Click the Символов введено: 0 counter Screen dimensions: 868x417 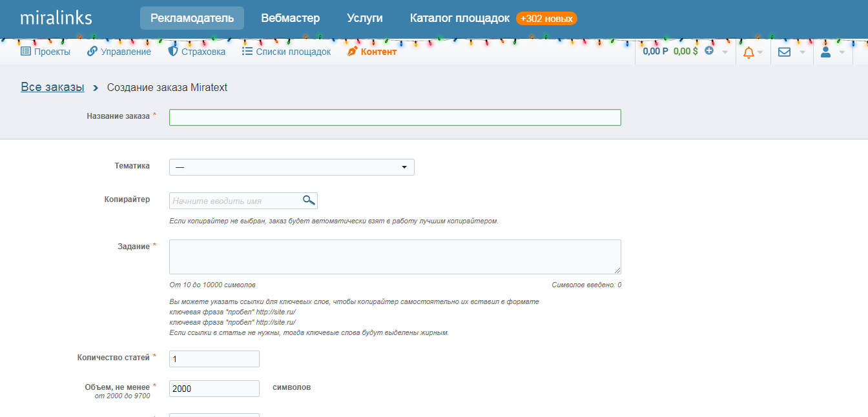pyautogui.click(x=586, y=285)
